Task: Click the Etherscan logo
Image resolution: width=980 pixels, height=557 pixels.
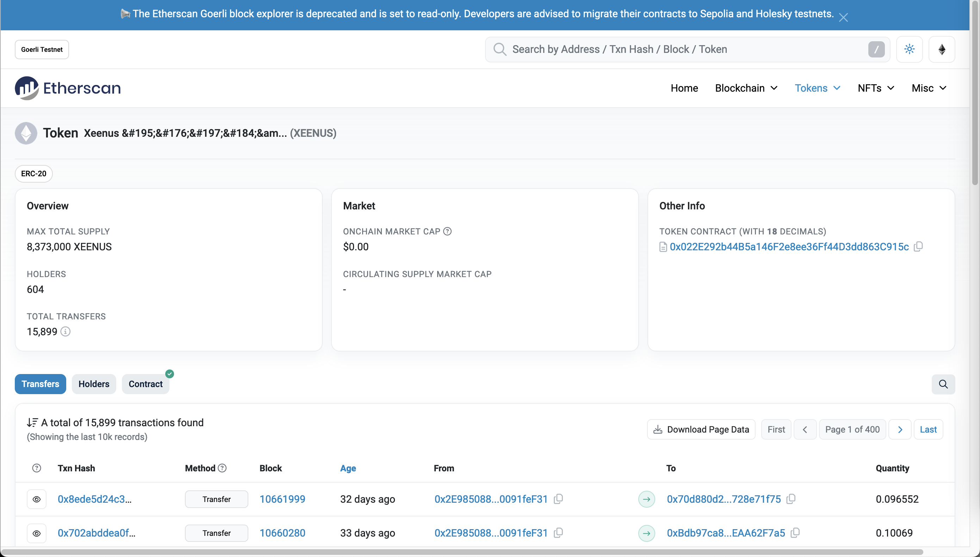Action: 68,88
